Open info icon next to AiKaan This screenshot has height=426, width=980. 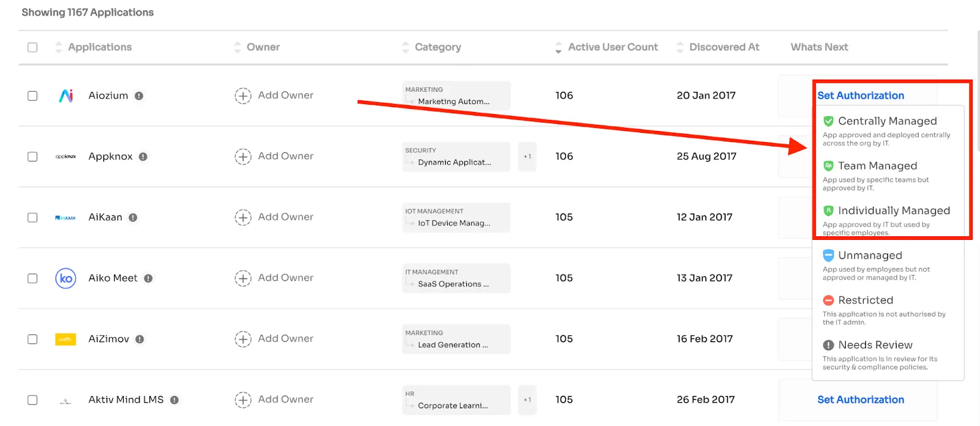133,217
